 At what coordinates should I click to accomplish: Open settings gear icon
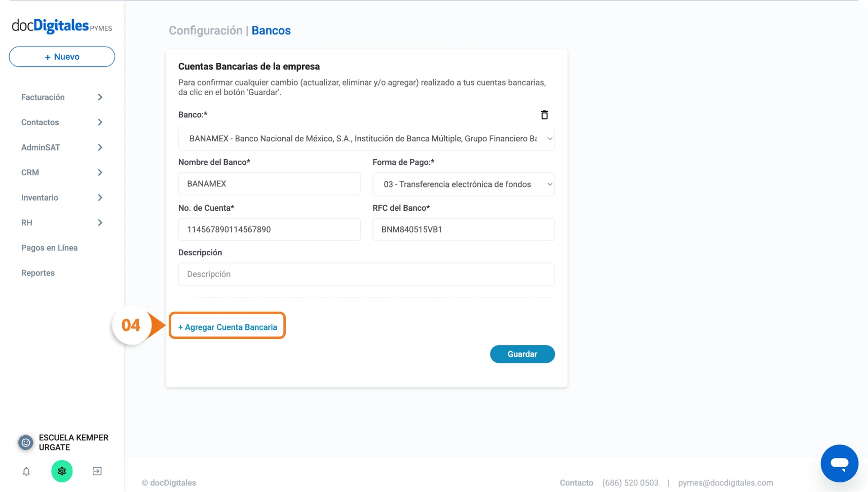[62, 471]
